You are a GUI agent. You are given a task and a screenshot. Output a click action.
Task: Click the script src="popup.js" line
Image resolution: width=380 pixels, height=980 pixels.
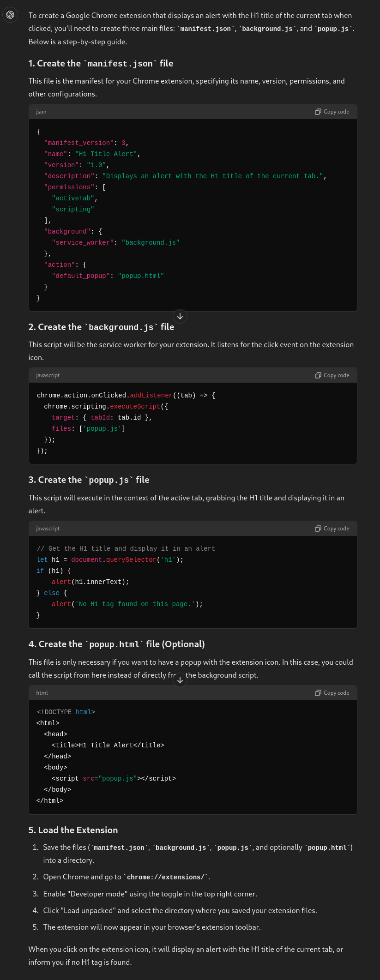(x=114, y=778)
